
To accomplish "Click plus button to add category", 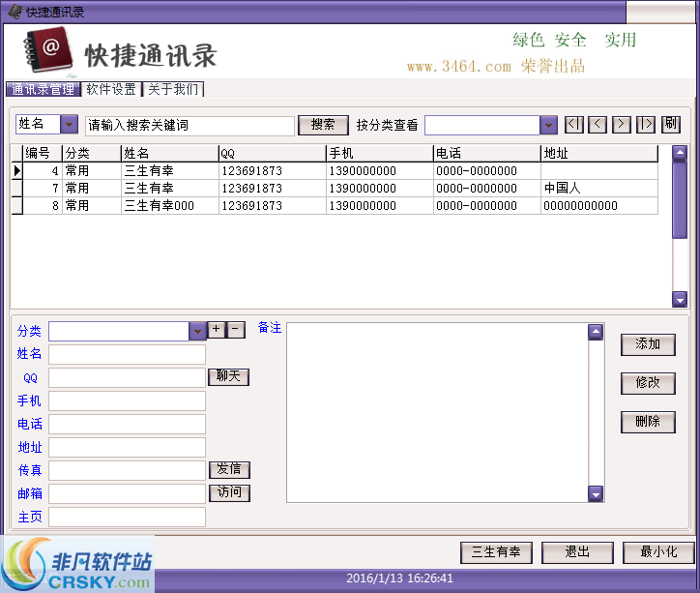I will click(x=217, y=330).
